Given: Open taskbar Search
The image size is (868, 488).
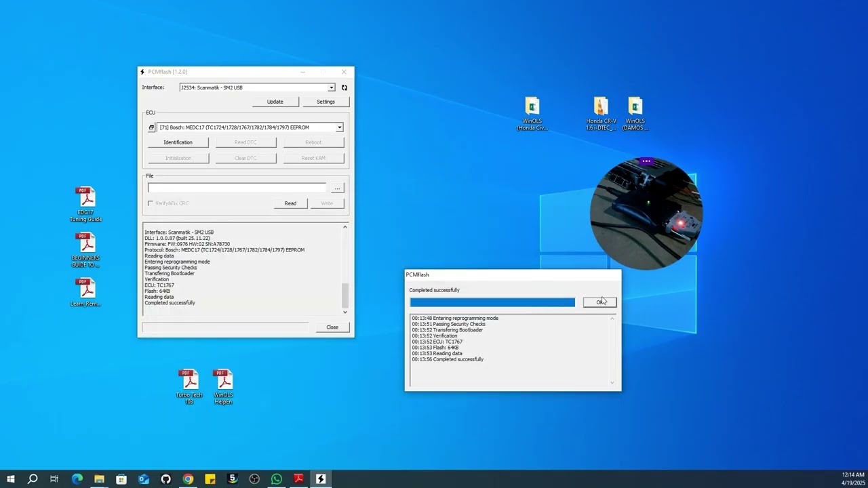Looking at the screenshot, I should [x=33, y=479].
